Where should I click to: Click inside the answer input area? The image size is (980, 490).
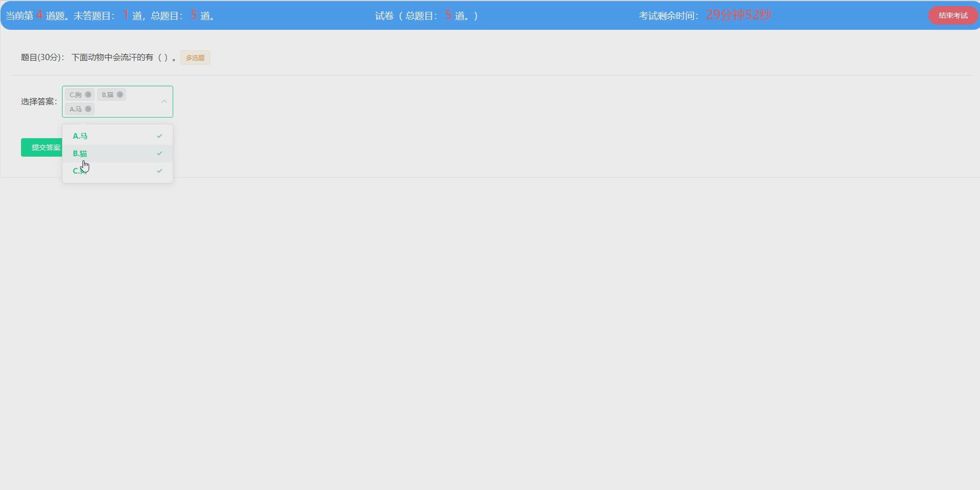click(133, 109)
